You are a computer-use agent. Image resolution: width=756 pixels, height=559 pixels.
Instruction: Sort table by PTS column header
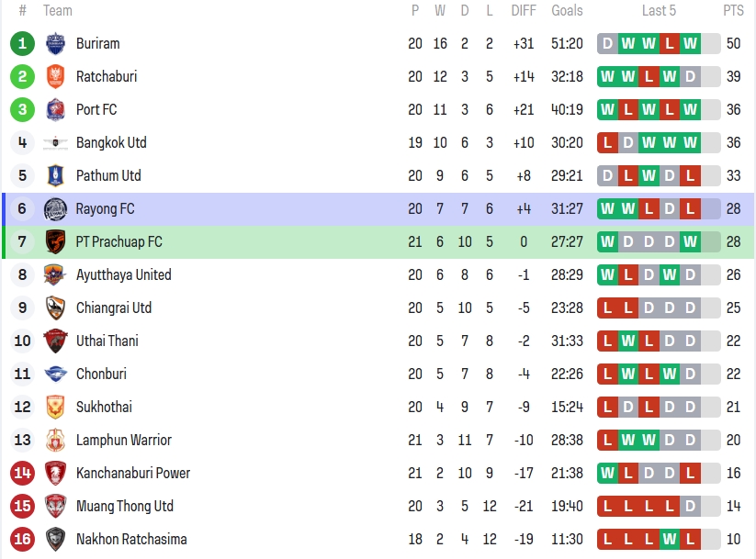(x=733, y=11)
